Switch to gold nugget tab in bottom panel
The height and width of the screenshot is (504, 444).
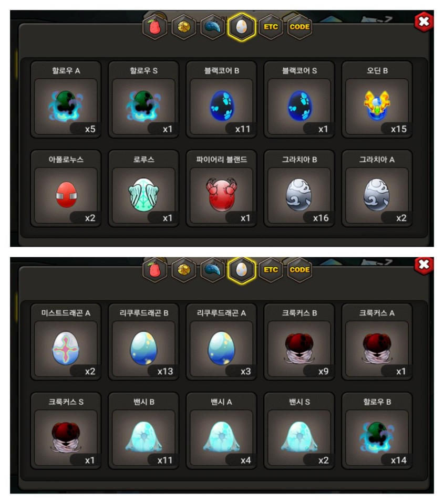click(184, 270)
